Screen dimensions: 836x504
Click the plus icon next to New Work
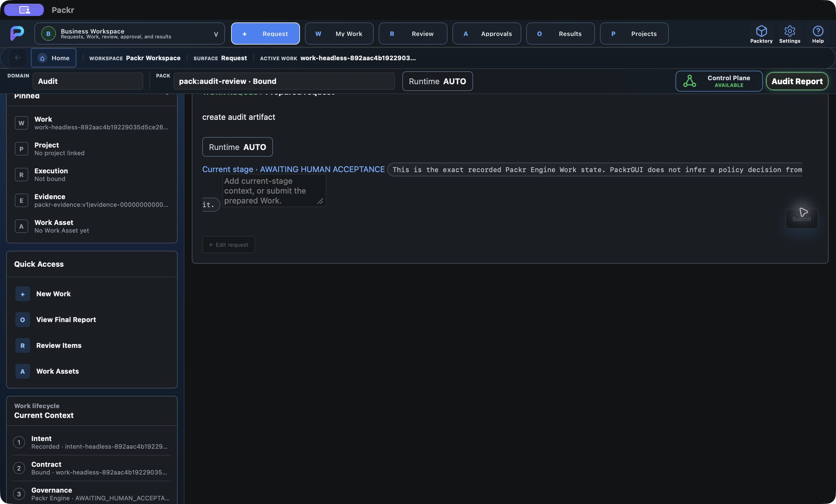pos(23,294)
